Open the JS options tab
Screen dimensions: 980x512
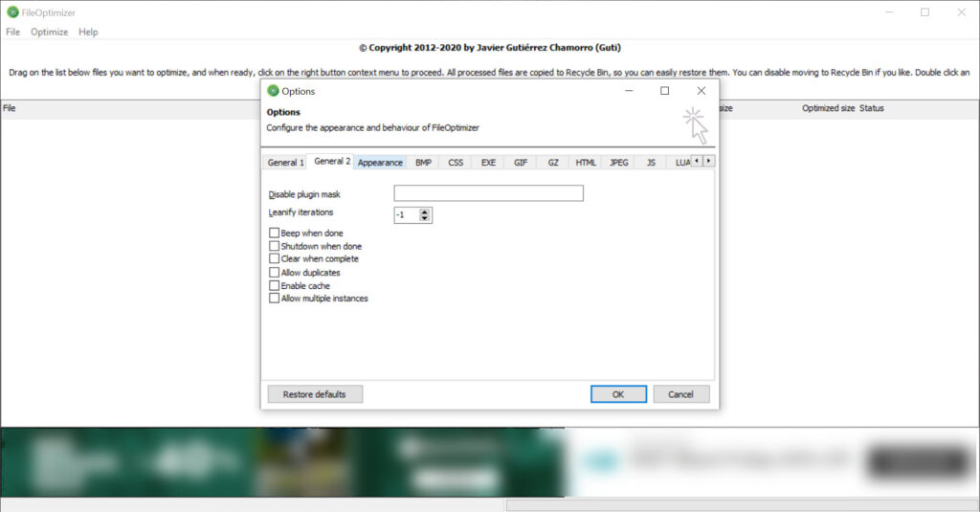[x=651, y=163]
